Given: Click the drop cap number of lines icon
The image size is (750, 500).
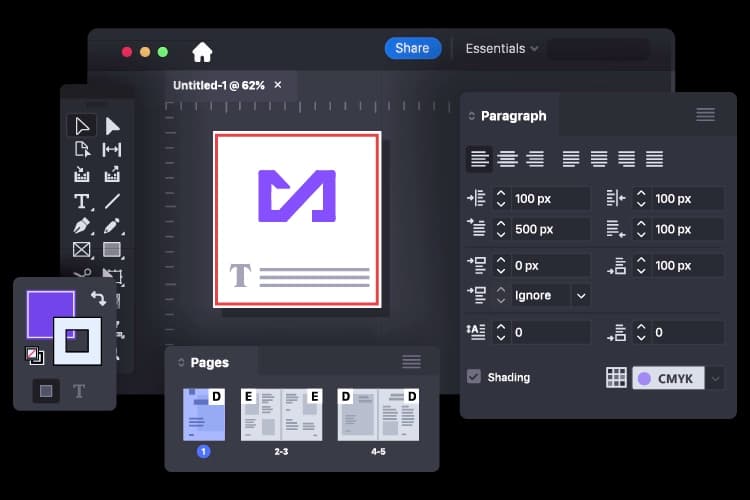Looking at the screenshot, I should pyautogui.click(x=475, y=332).
